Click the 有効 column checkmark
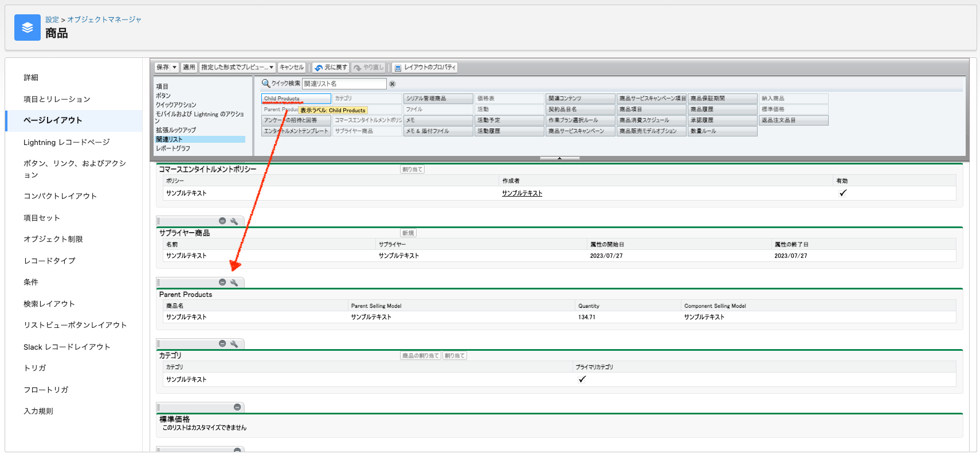 (842, 193)
